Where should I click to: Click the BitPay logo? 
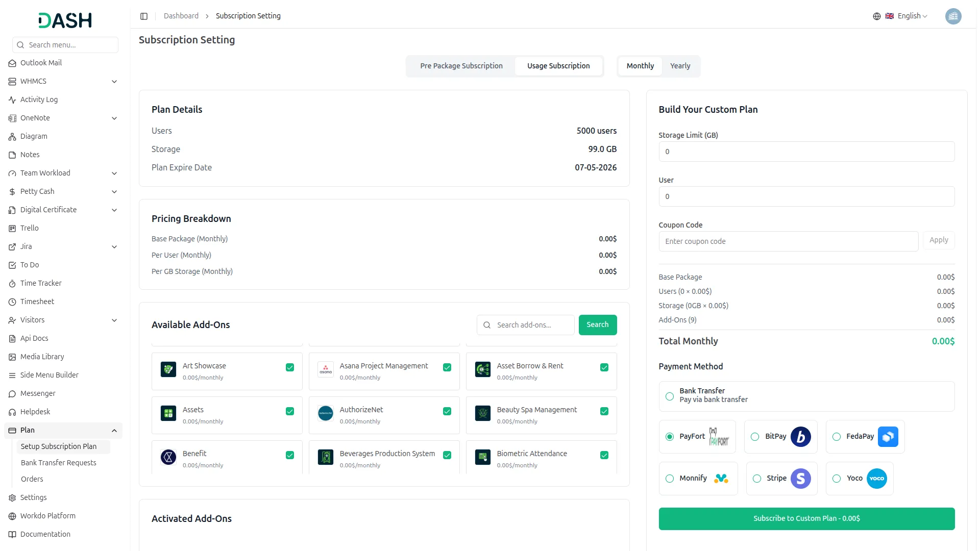click(x=801, y=437)
